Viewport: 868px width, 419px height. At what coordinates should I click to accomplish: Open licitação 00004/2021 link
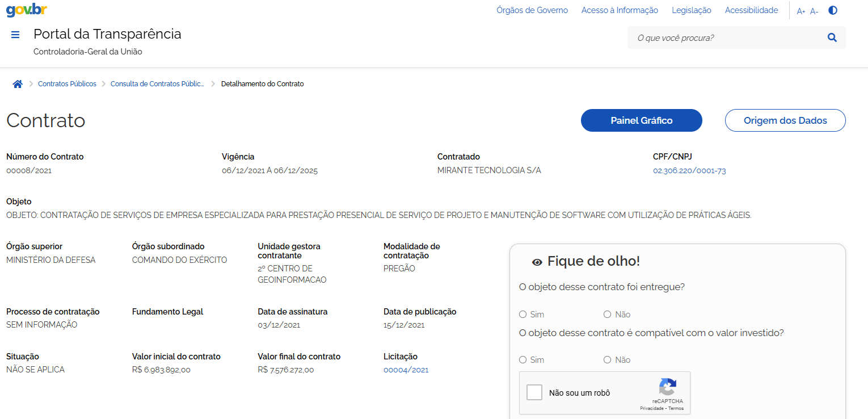point(406,370)
